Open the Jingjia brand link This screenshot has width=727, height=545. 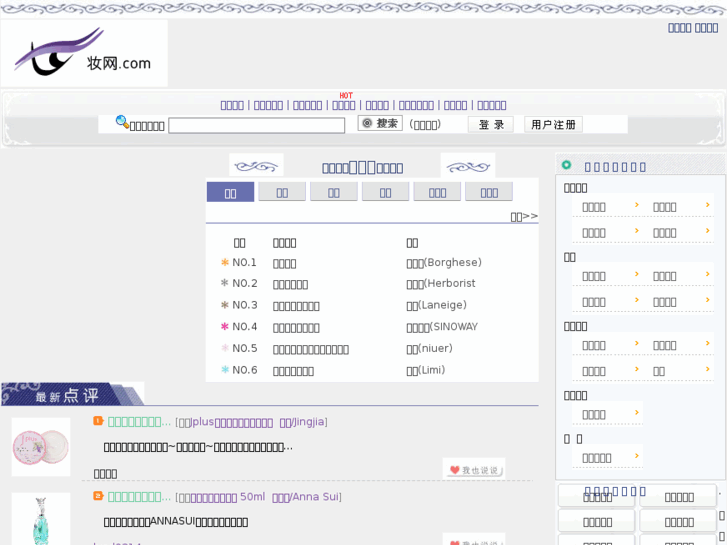[x=302, y=422]
